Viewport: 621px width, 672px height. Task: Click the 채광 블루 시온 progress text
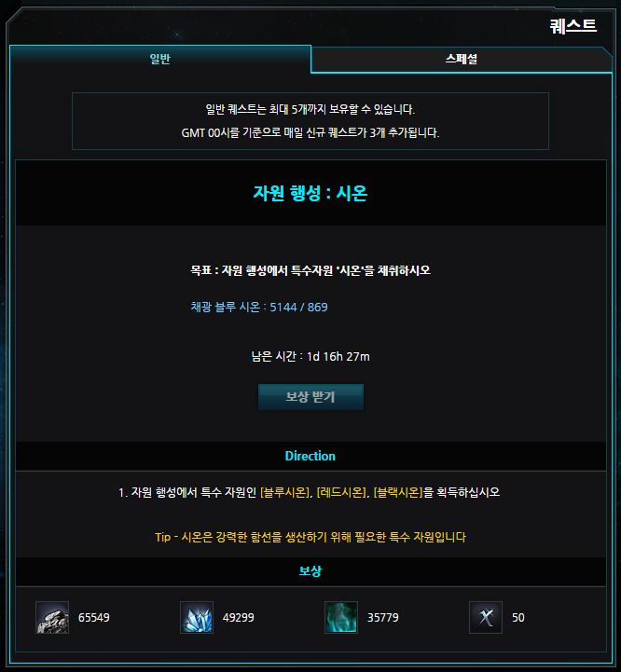point(259,307)
